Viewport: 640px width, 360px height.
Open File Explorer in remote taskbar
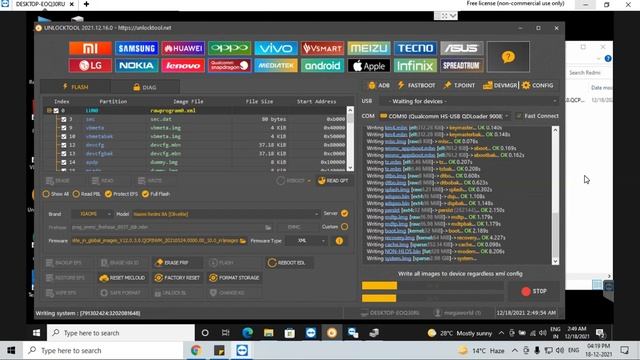click(269, 333)
